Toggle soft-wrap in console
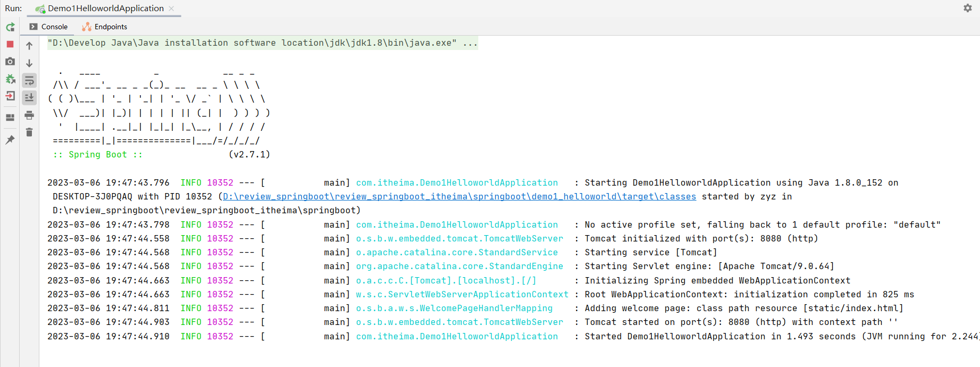The width and height of the screenshot is (980, 367). click(29, 81)
